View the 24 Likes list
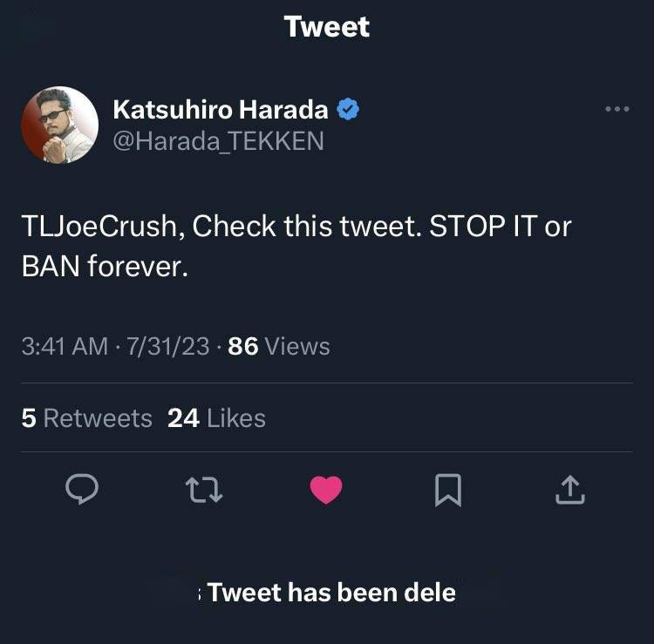This screenshot has width=654, height=644. 216,418
